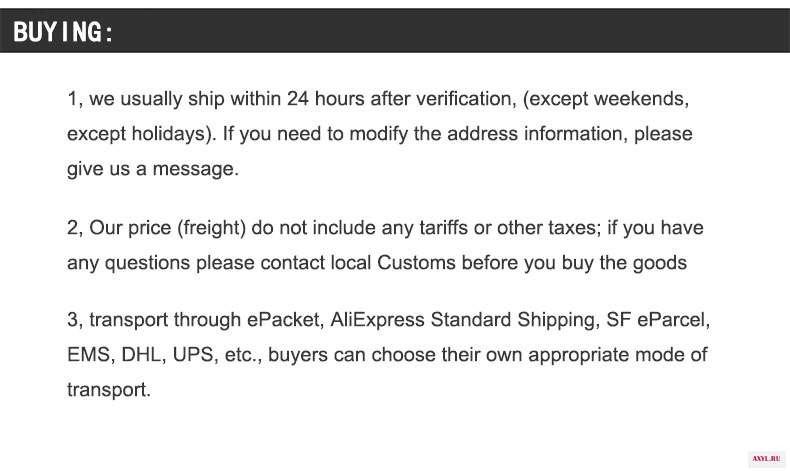Click "UPS," in the shipping list
Image resolution: width=790 pixels, height=471 pixels.
(x=195, y=355)
